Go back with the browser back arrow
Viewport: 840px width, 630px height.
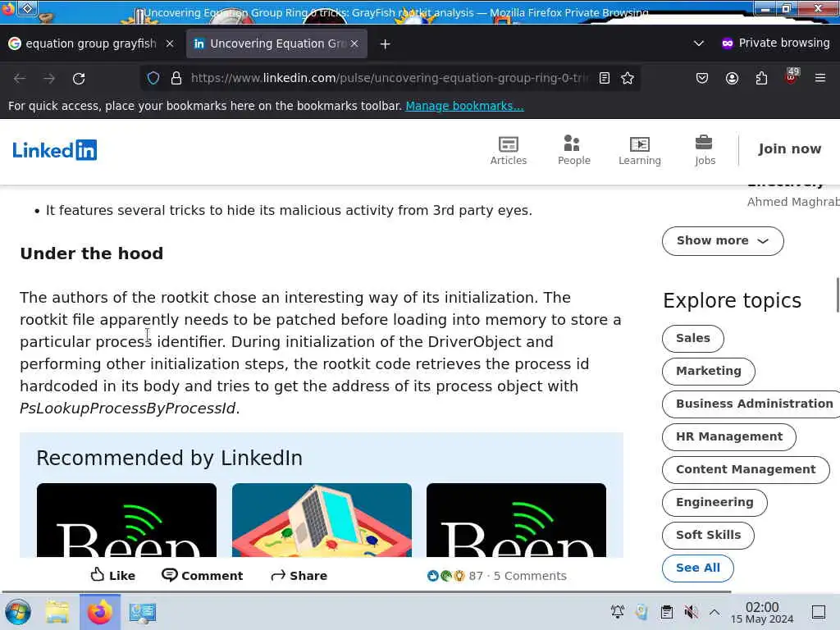[20, 78]
